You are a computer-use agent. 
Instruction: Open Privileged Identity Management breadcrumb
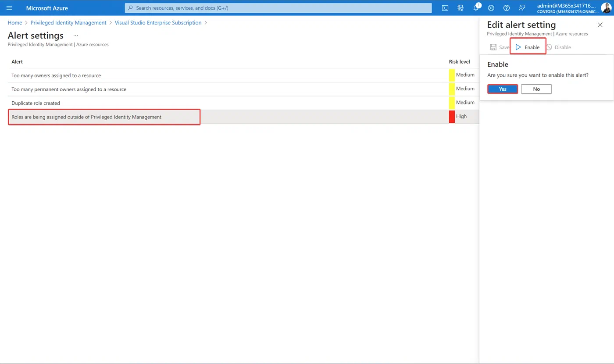tap(68, 23)
